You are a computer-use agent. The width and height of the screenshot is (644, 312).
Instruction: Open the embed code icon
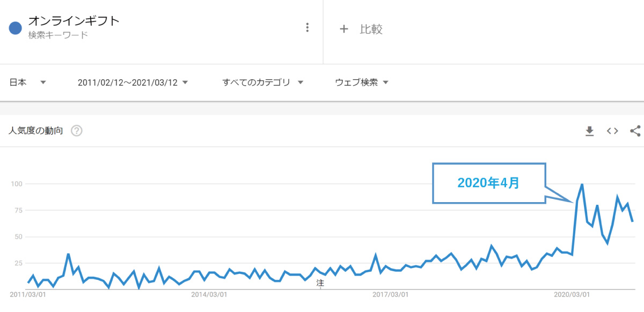[612, 131]
